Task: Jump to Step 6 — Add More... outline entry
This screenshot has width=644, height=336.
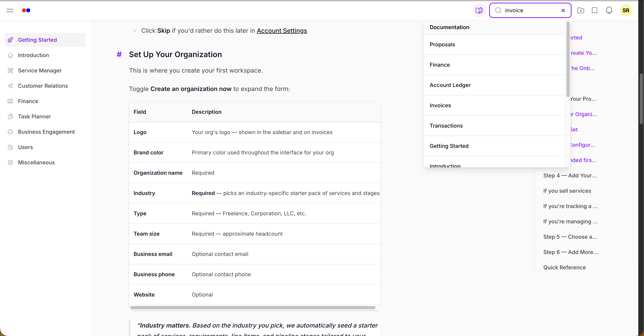Action: pyautogui.click(x=571, y=252)
